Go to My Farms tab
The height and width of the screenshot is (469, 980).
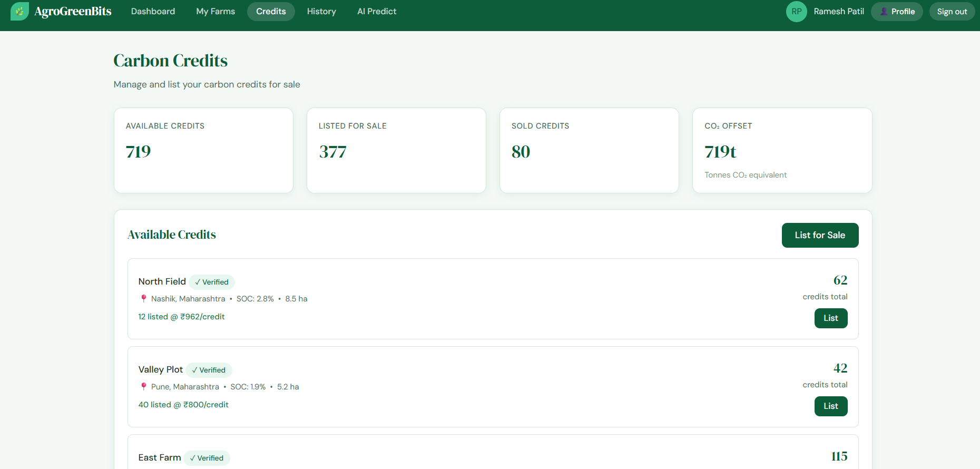tap(215, 12)
